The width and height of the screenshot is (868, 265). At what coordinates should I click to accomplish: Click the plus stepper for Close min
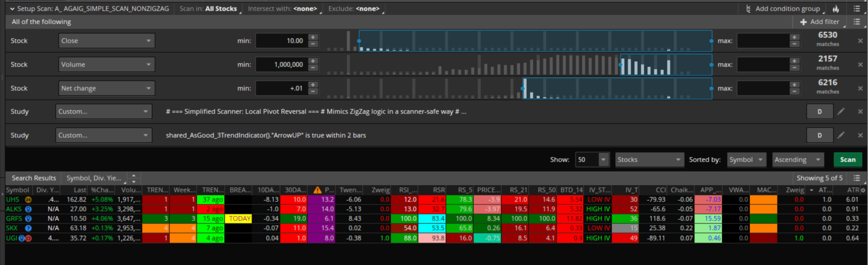(313, 37)
